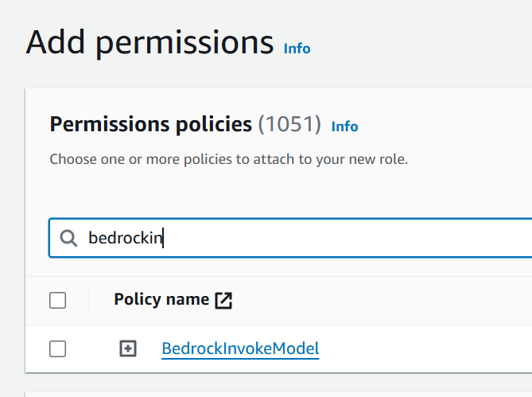Sort by the Policy name column header
Screen dimensions: 532x397
(x=161, y=300)
